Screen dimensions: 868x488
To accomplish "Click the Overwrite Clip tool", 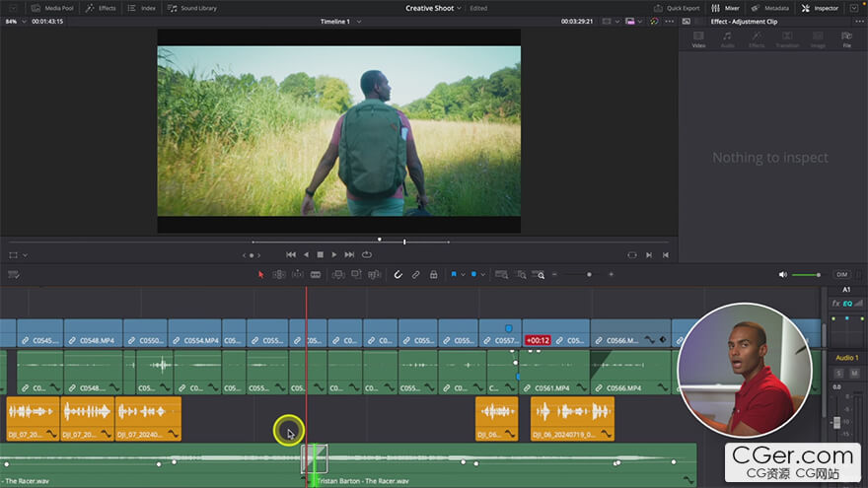I will [x=356, y=274].
